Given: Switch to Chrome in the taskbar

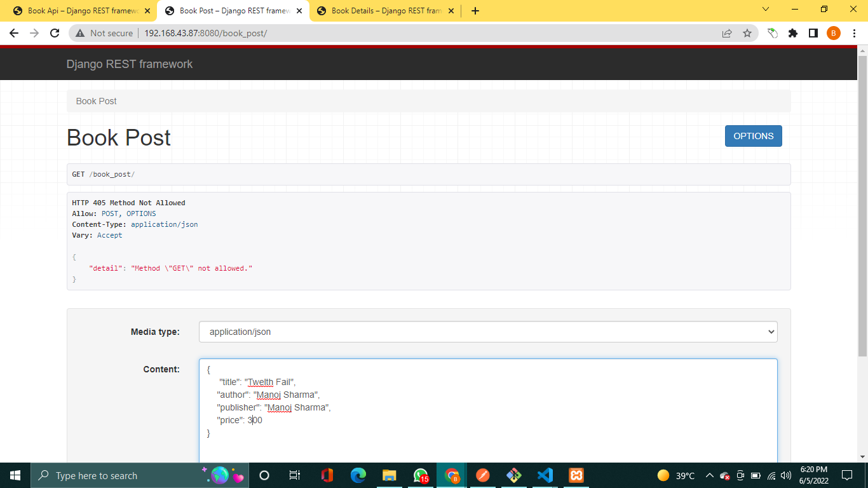Looking at the screenshot, I should [452, 475].
